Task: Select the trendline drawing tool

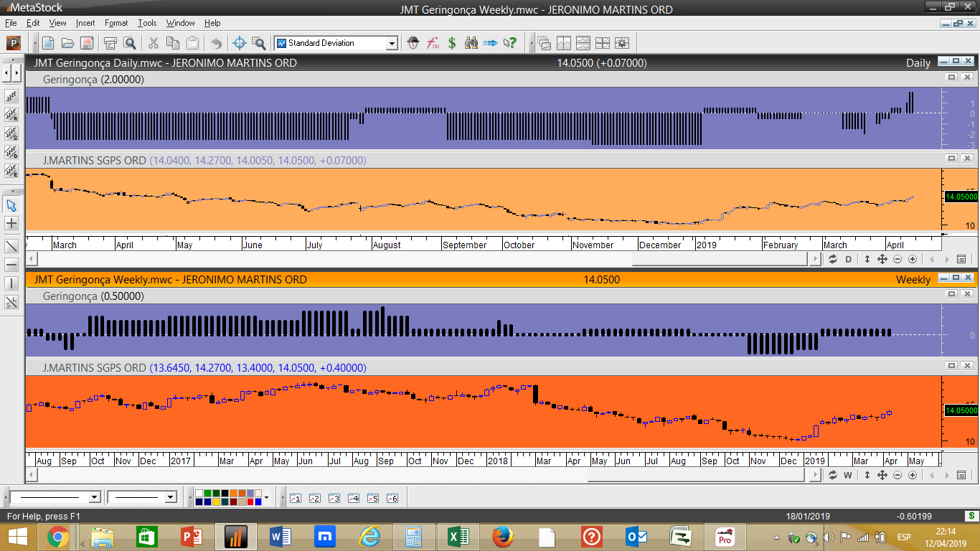Action: tap(11, 246)
